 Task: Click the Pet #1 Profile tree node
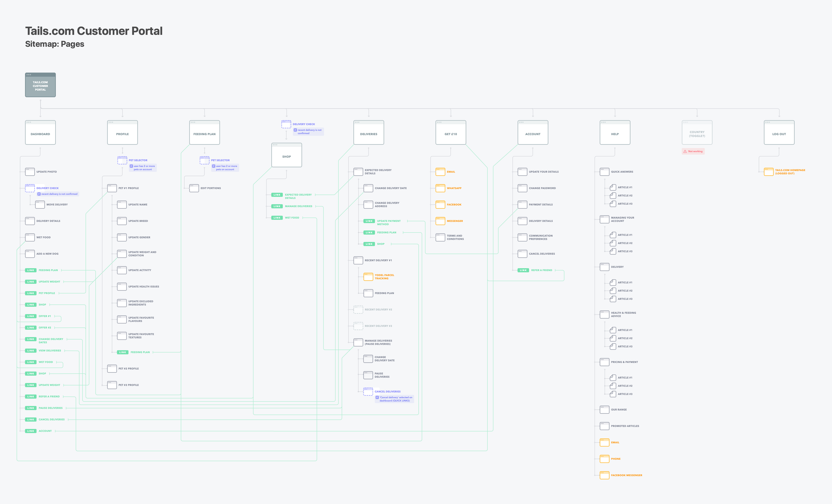112,188
